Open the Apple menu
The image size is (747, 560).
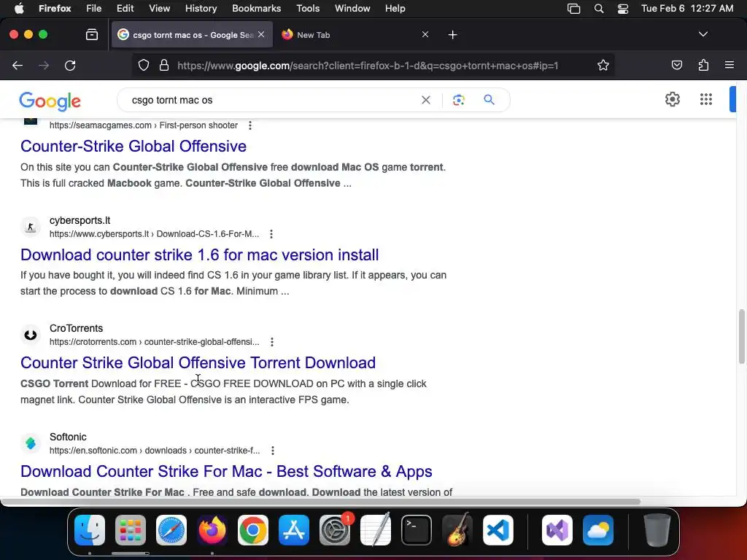tap(19, 8)
